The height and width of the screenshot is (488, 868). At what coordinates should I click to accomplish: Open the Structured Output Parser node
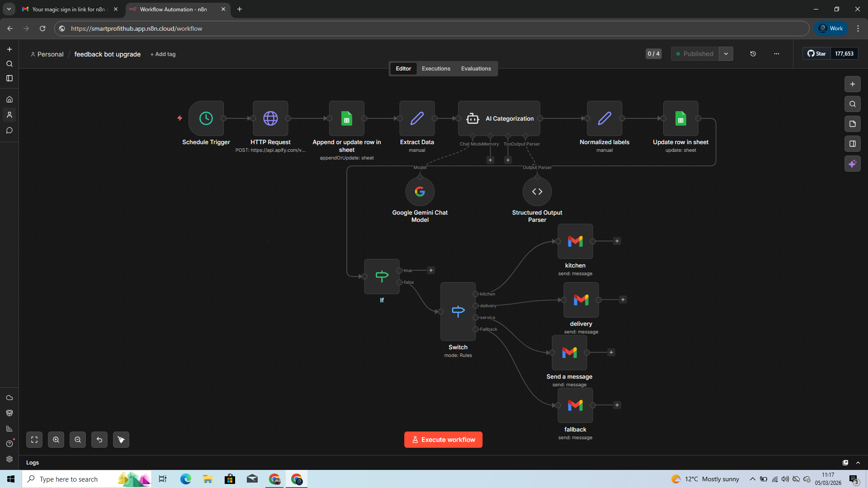tap(537, 191)
